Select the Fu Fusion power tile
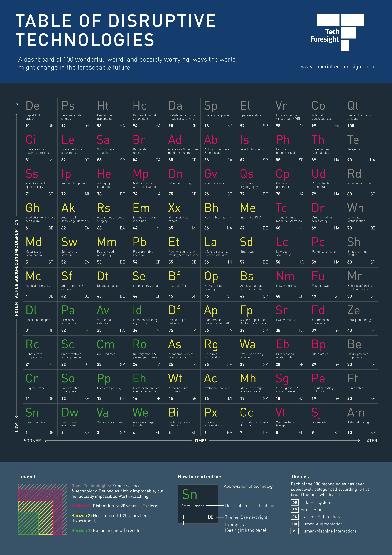 click(x=325, y=285)
